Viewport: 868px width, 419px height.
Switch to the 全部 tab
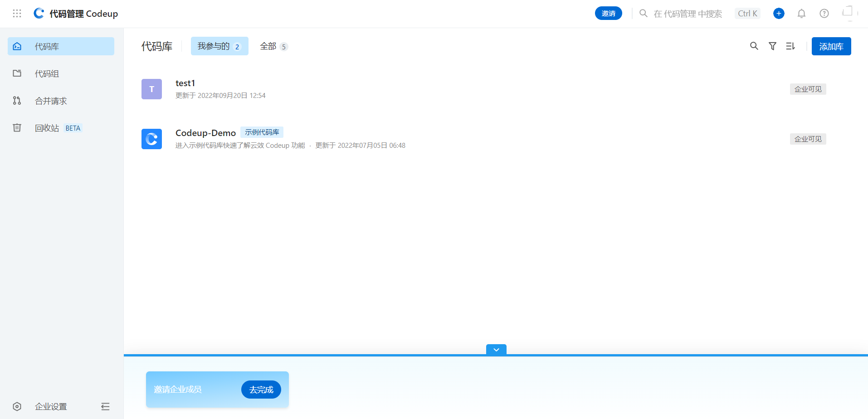point(274,46)
